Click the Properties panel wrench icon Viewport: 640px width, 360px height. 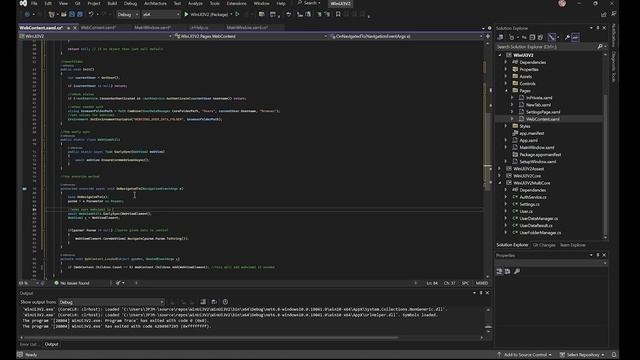click(517, 271)
